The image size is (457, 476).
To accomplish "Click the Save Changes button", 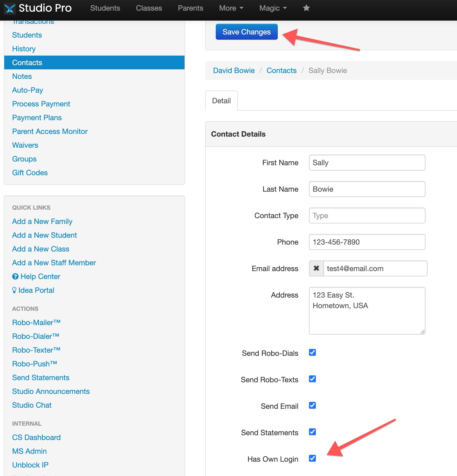I will point(246,32).
